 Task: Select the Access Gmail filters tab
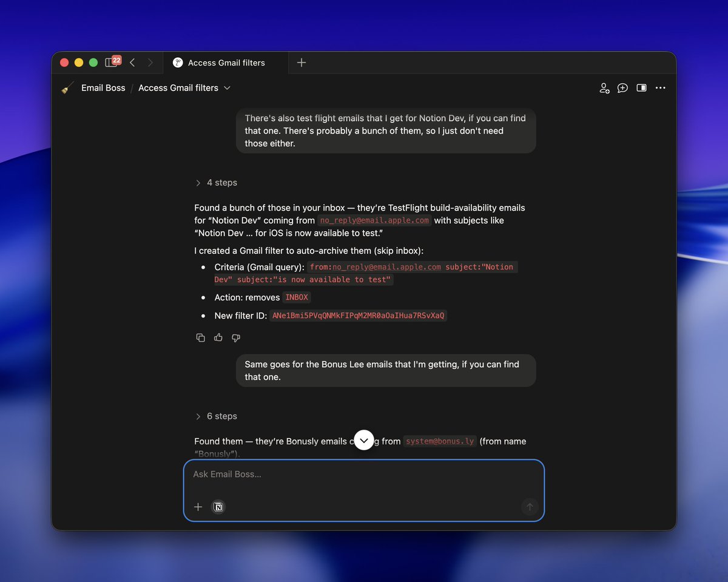226,63
